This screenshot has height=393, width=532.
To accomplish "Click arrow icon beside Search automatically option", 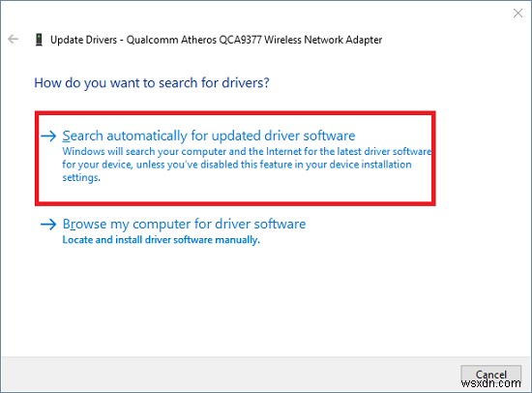I will coord(48,136).
